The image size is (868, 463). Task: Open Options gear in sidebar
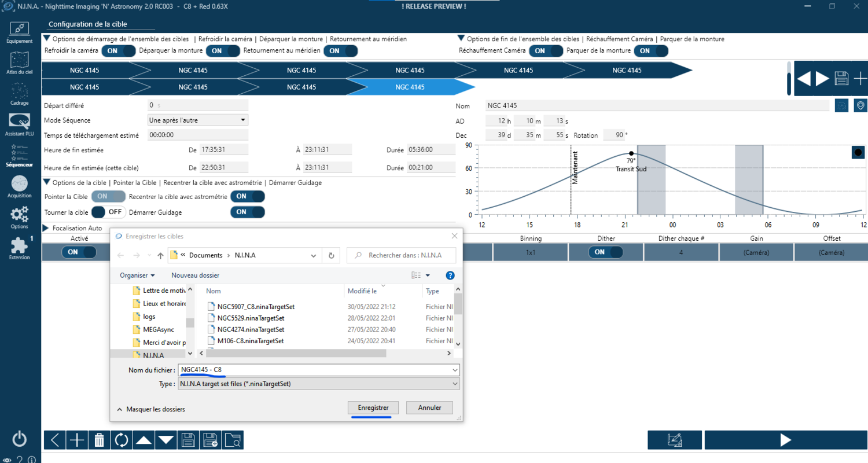point(20,218)
